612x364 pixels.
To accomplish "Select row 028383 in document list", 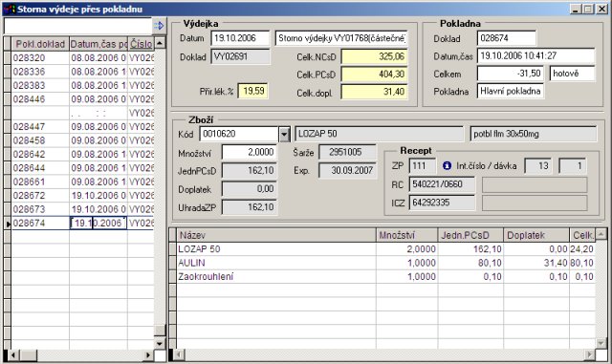I will [x=82, y=85].
